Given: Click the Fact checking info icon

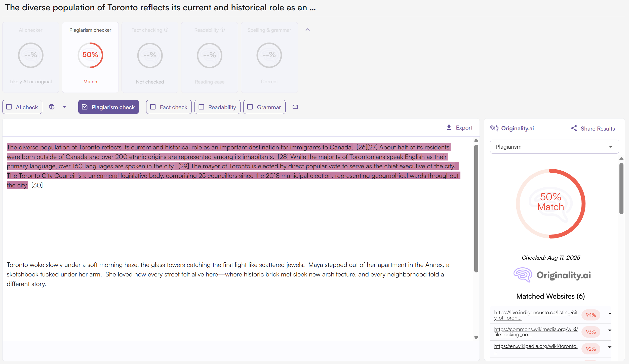Looking at the screenshot, I should [166, 30].
